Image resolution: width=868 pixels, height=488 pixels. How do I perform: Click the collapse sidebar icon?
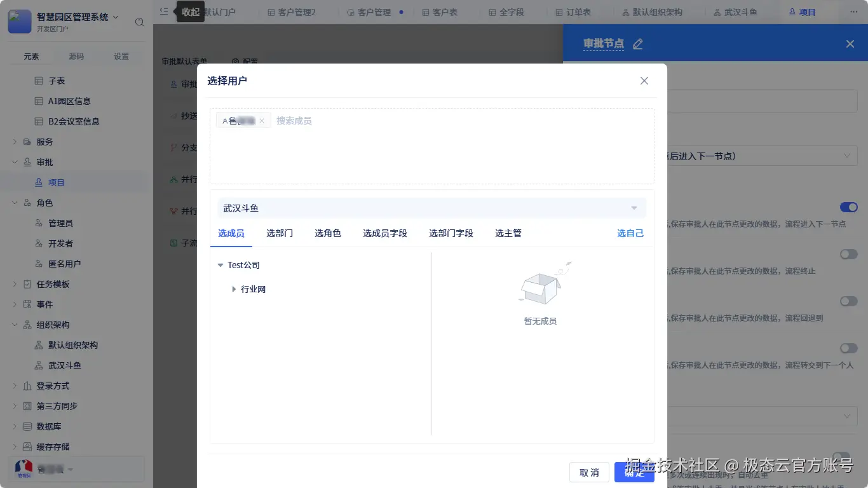164,11
